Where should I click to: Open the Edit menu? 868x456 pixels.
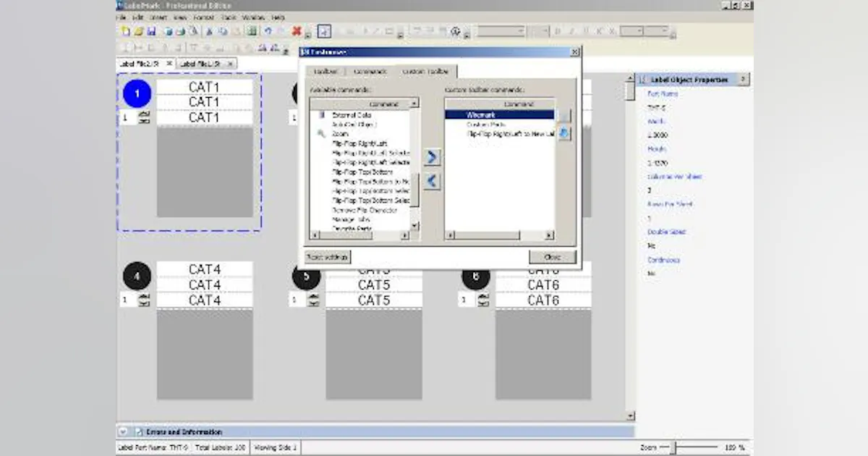click(137, 17)
